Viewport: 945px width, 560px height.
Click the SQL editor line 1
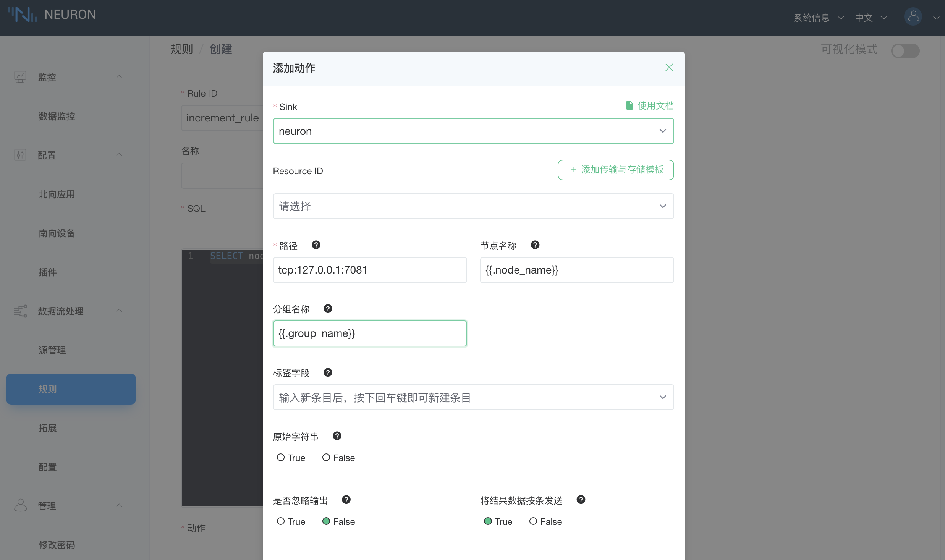point(236,256)
